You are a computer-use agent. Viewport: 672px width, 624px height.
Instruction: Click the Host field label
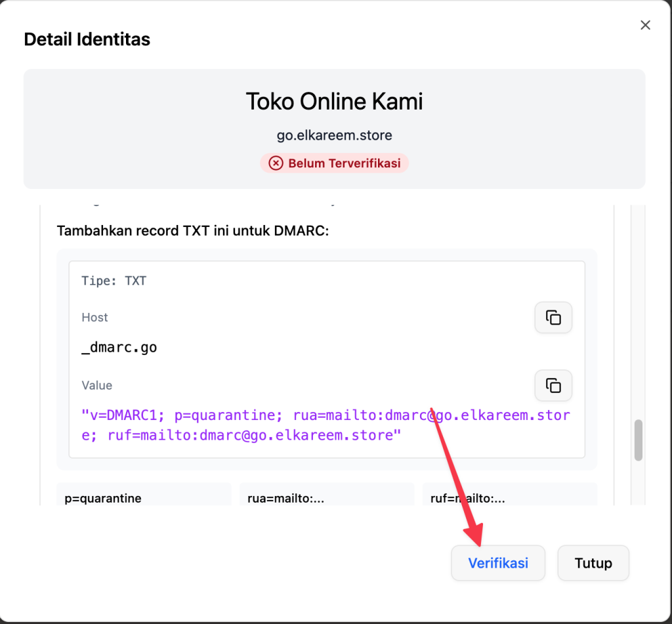94,318
